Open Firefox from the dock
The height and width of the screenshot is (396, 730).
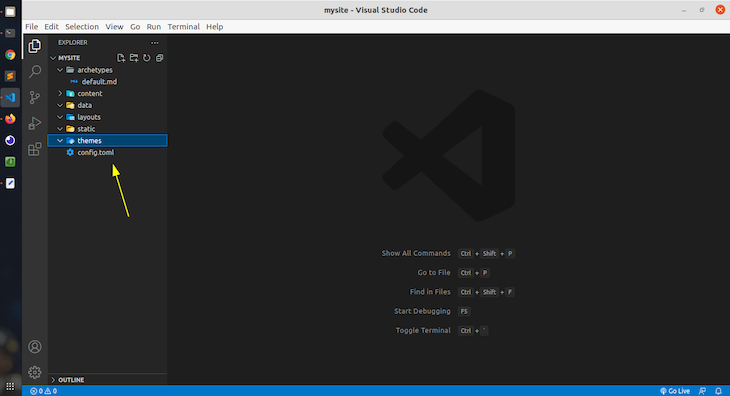point(10,119)
